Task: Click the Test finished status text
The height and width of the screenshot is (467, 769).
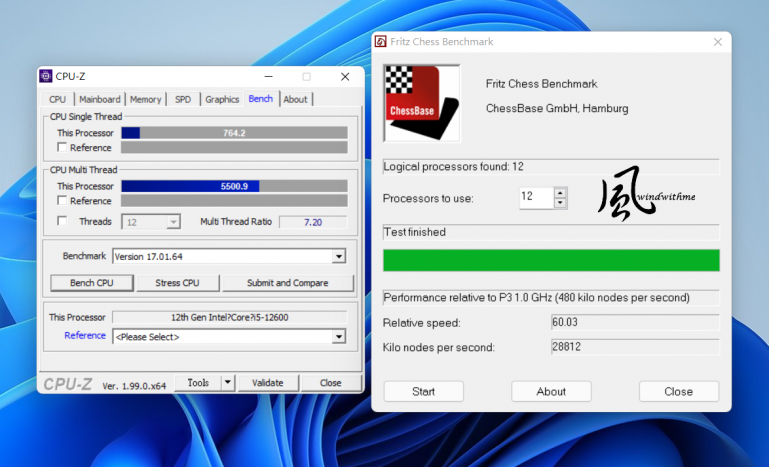Action: [x=414, y=232]
